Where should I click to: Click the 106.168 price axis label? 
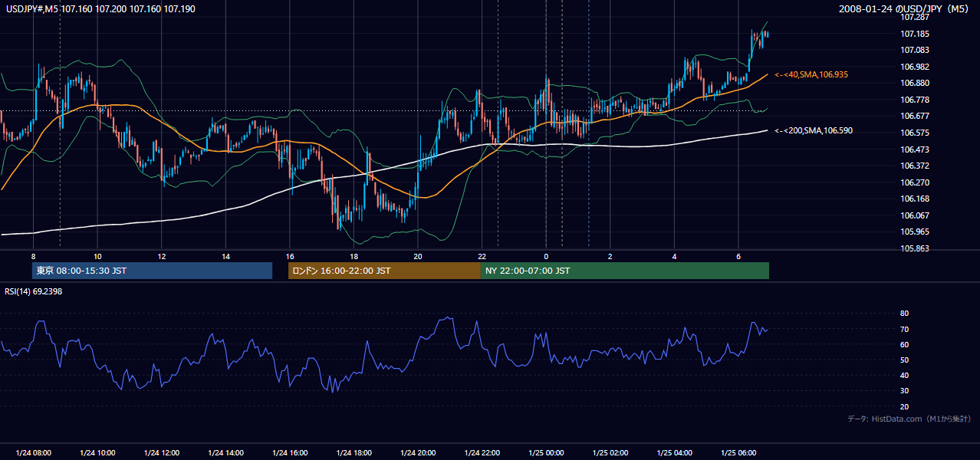click(916, 199)
